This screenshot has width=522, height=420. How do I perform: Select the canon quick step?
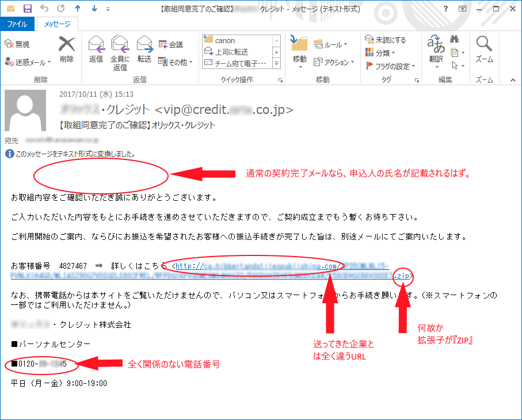coord(238,40)
